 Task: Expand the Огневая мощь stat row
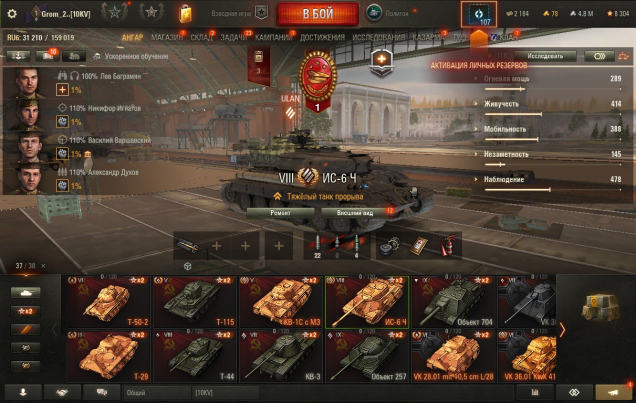click(x=548, y=81)
